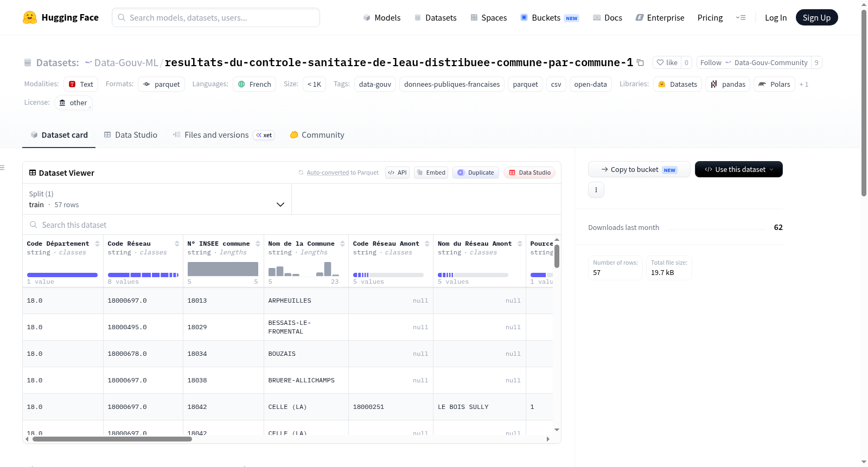Viewport: 868px width, 467px height.
Task: Click the API button
Action: coord(397,172)
